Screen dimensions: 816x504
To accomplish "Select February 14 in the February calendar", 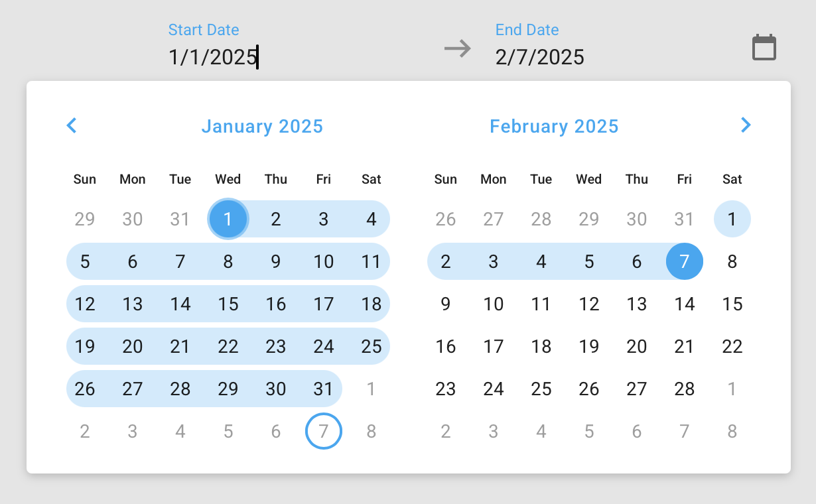I will 685,304.
